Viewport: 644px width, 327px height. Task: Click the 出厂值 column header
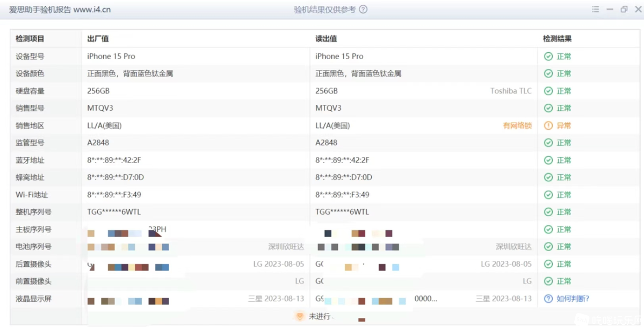pos(98,39)
